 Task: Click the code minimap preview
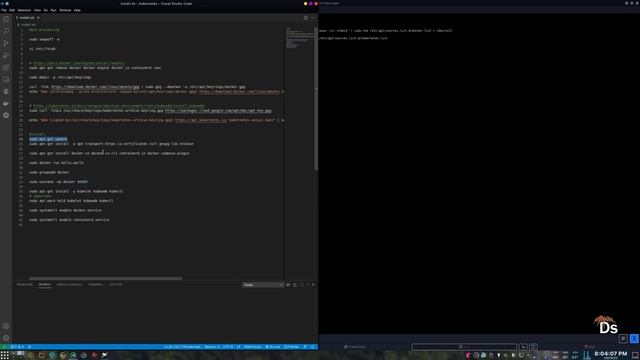[299, 38]
